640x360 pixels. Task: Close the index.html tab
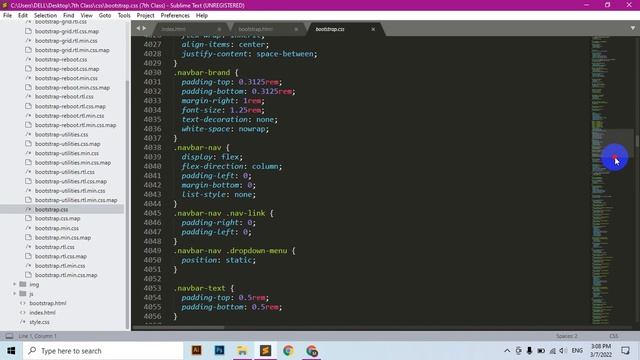[x=219, y=29]
